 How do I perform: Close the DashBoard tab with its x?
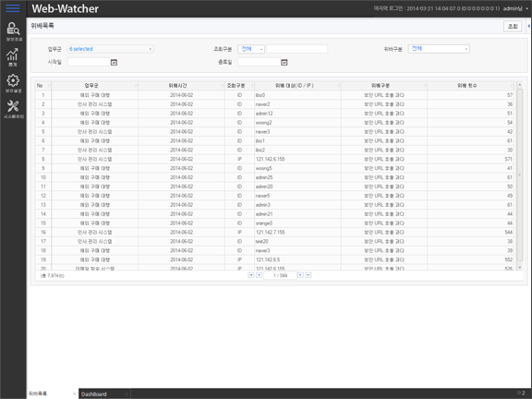127,393
